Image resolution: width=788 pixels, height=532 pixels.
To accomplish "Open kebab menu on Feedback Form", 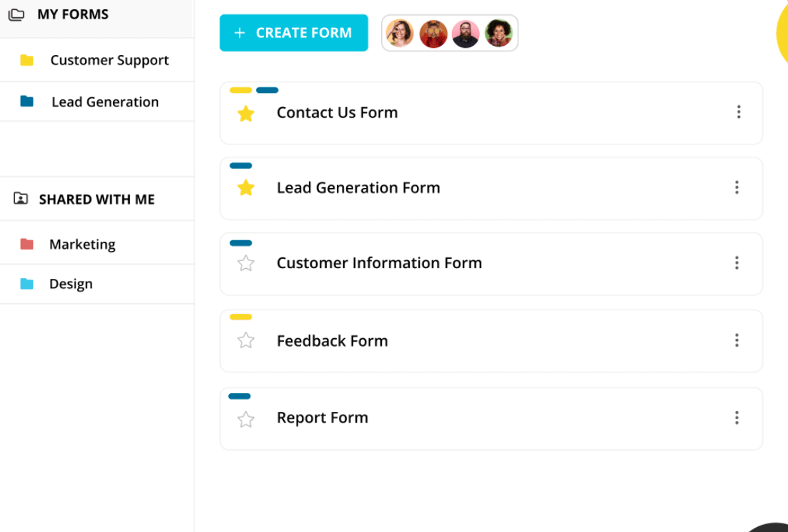I will point(737,340).
